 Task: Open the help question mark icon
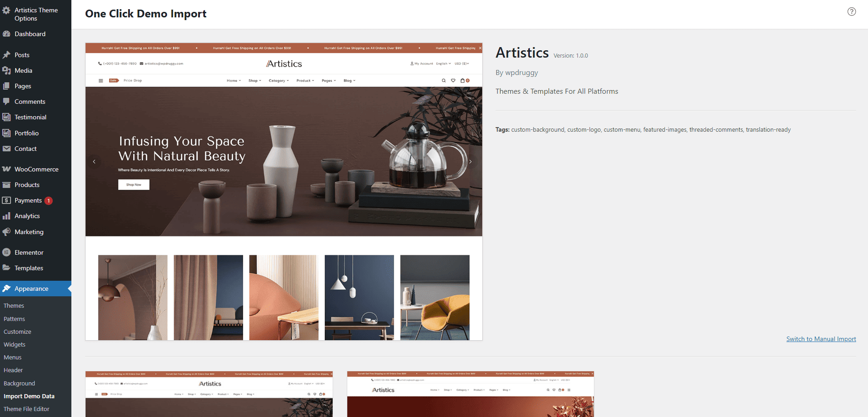click(x=852, y=12)
